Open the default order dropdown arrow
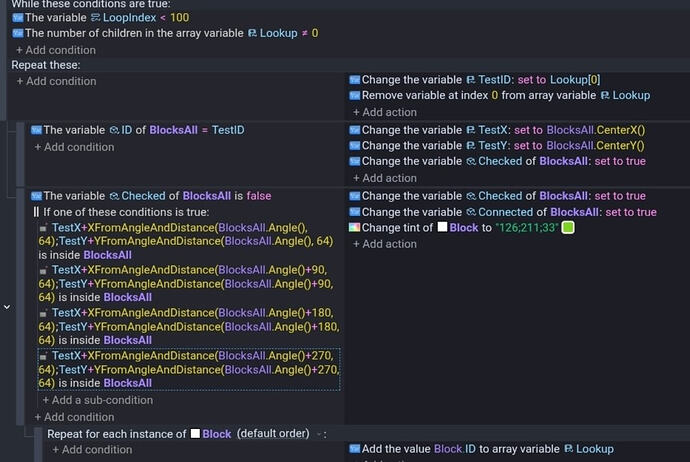Image resolution: width=690 pixels, height=462 pixels. (319, 435)
